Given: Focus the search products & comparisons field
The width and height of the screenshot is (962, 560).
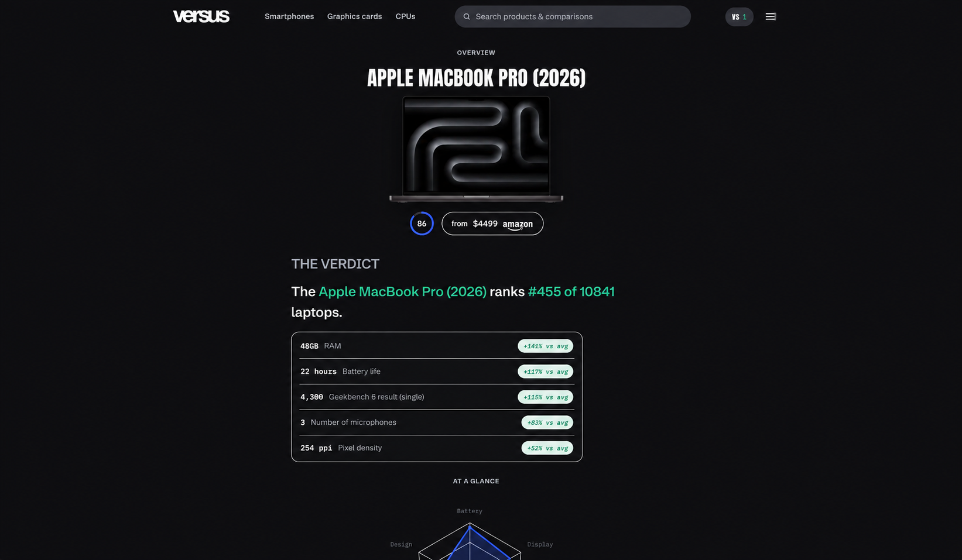Looking at the screenshot, I should point(573,16).
